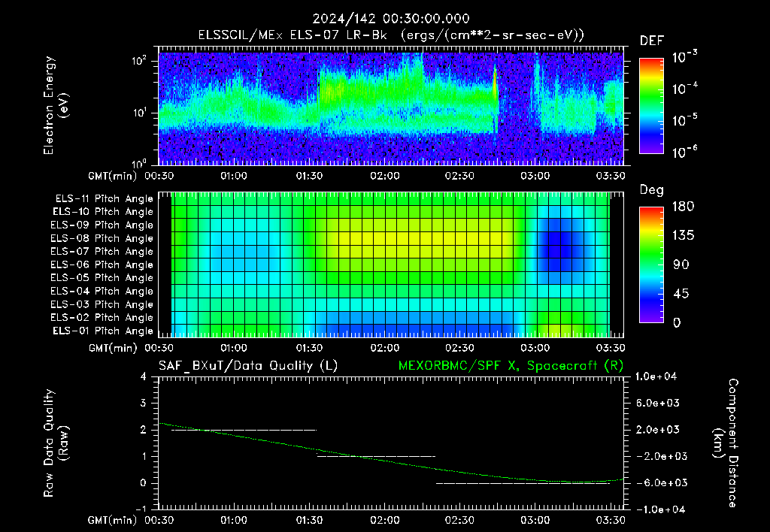
Task: Click the "SAF_BXuT/Data Quality (L)" legend title
Action: click(x=248, y=366)
